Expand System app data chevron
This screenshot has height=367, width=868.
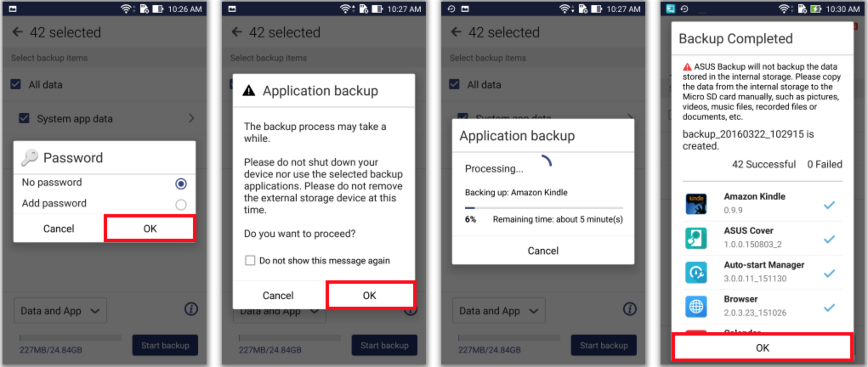pos(192,118)
